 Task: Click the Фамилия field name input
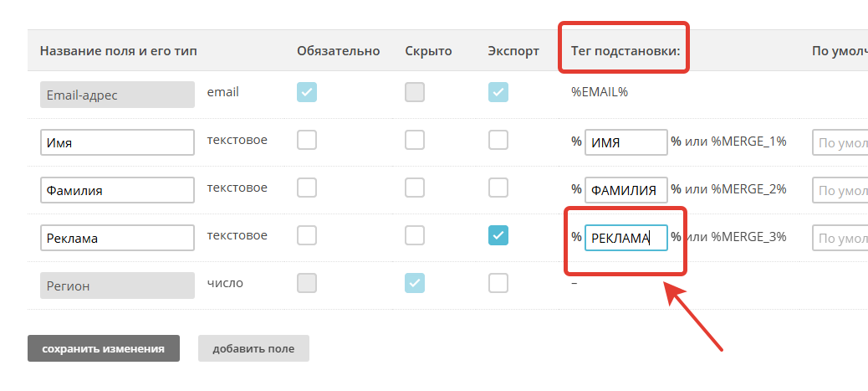[x=117, y=190]
